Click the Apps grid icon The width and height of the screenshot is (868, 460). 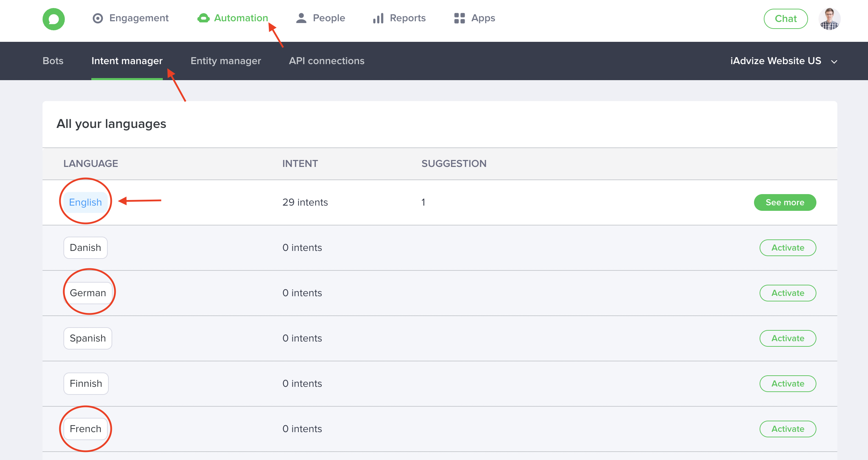[460, 18]
